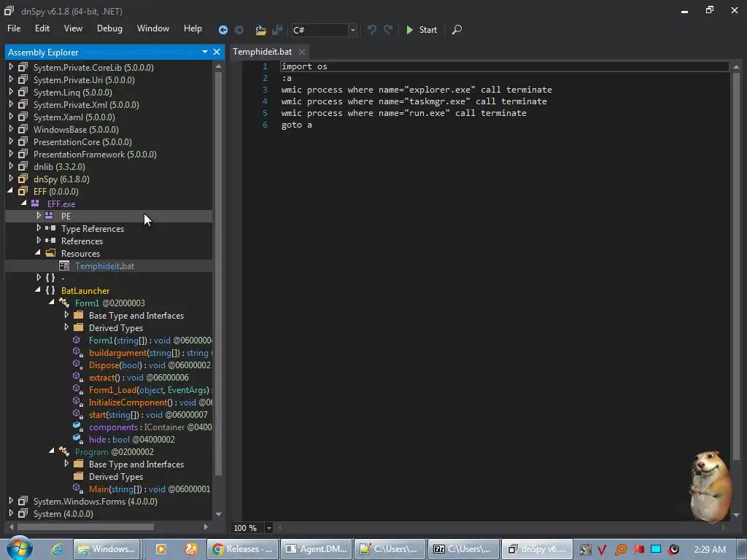The width and height of the screenshot is (747, 560).
Task: Switch to Chrome Releases taskbar window
Action: [x=243, y=549]
